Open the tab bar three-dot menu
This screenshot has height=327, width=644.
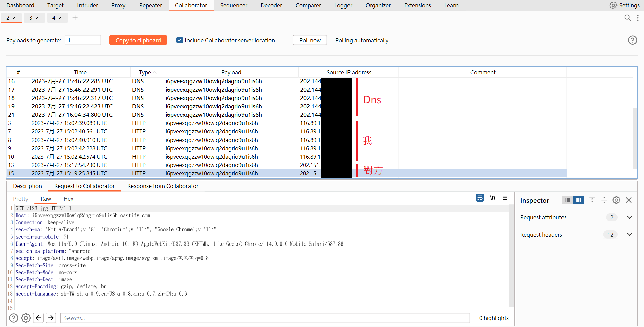click(638, 18)
